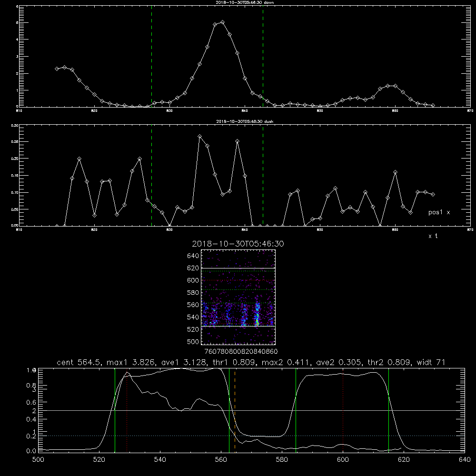The image size is (476, 476).
Task: Click the '2018-10-30T05:46:30' spectrogram title
Action: coord(238,244)
